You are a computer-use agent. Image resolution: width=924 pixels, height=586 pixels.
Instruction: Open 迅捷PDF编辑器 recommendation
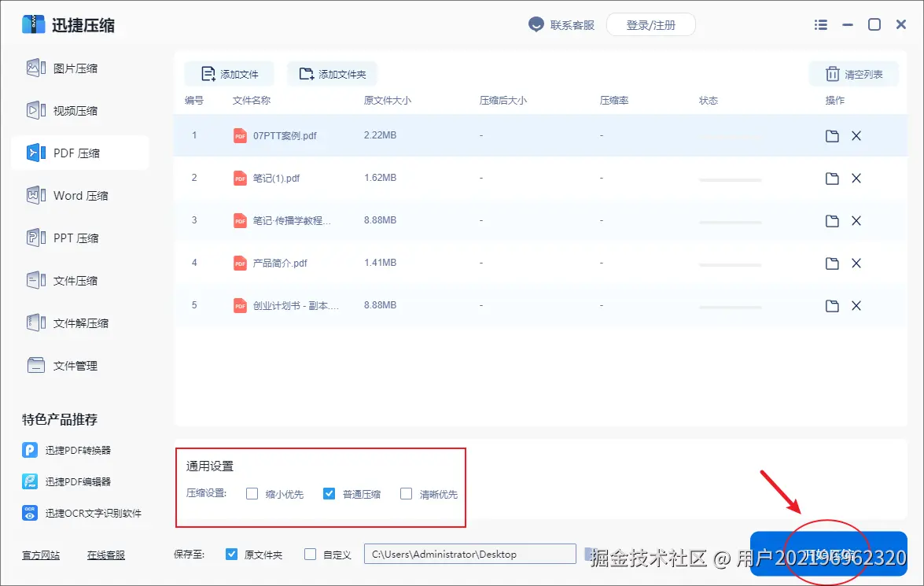point(67,481)
